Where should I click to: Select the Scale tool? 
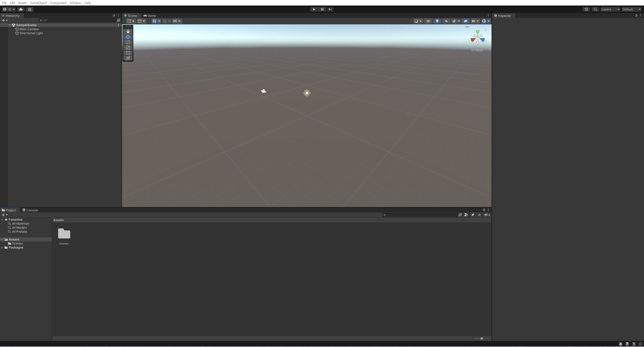[x=128, y=47]
